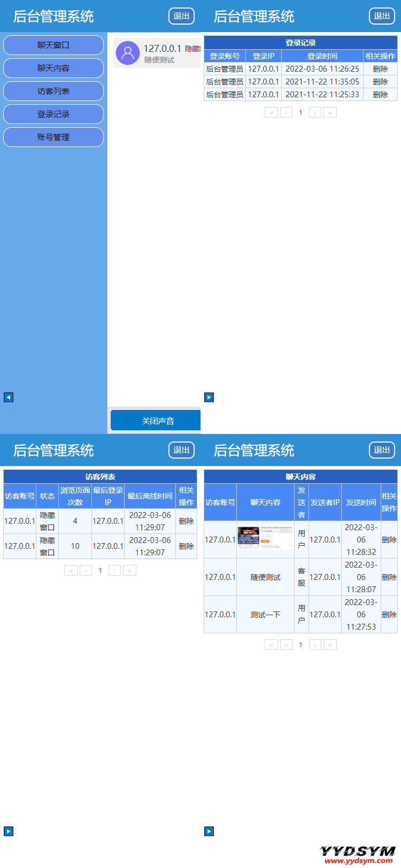Click the 登录时间 column header
This screenshot has width=401, height=868.
[x=322, y=56]
